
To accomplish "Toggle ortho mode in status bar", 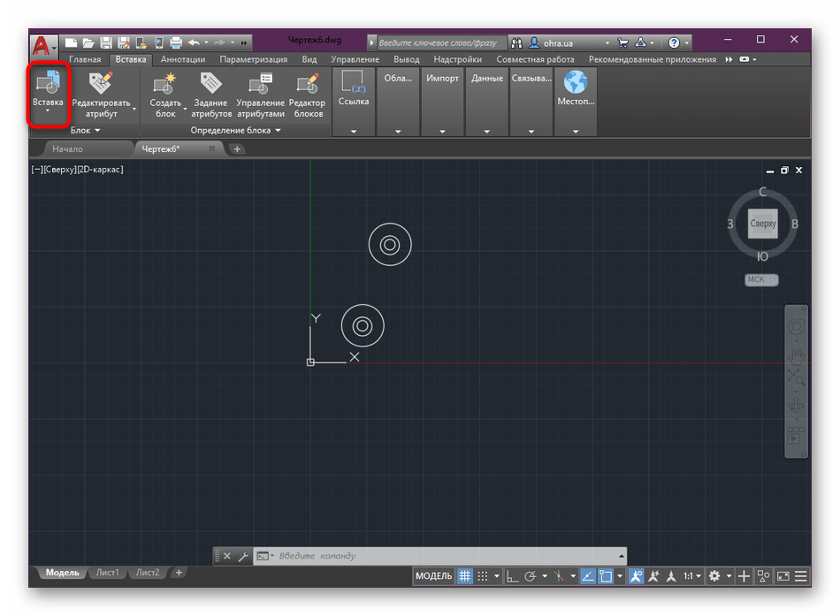I will click(512, 576).
